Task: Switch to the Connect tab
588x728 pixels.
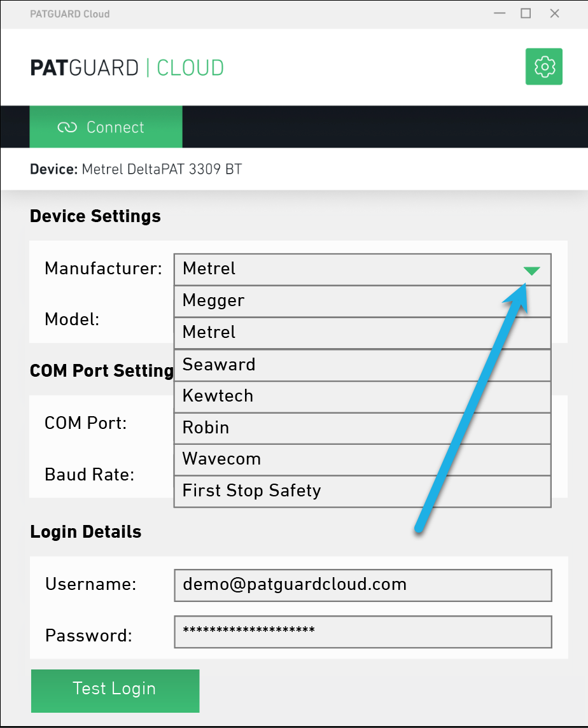Action: click(x=106, y=127)
